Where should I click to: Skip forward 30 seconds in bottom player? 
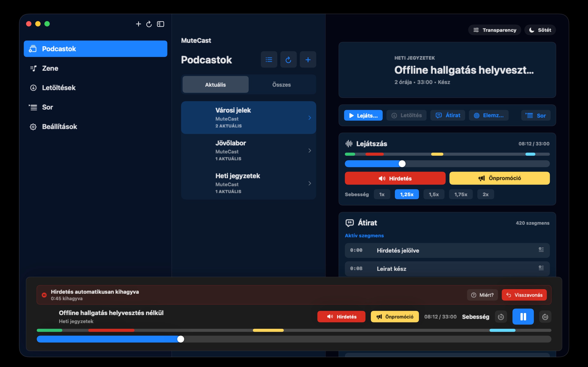(545, 317)
